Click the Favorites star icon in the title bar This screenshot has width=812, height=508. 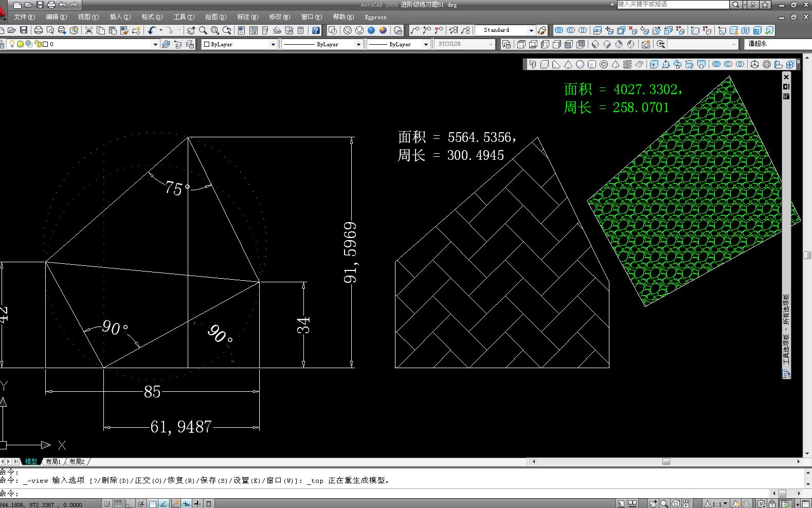tap(765, 5)
